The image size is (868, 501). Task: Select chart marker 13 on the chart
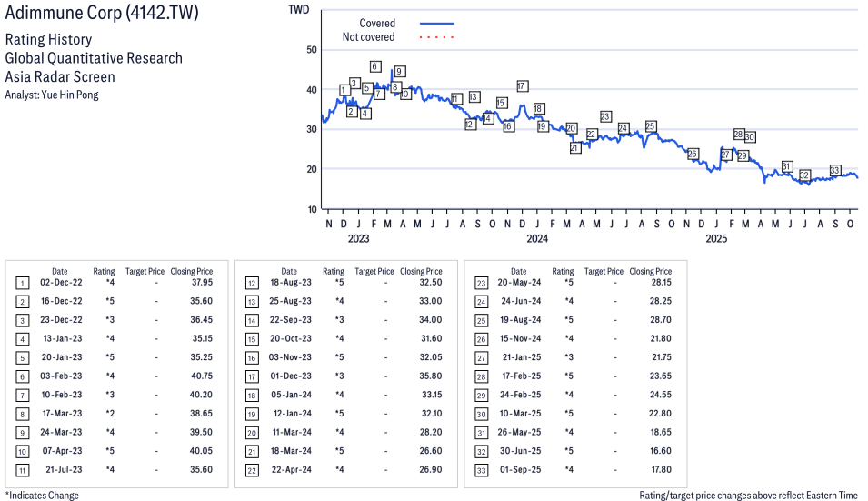(474, 97)
